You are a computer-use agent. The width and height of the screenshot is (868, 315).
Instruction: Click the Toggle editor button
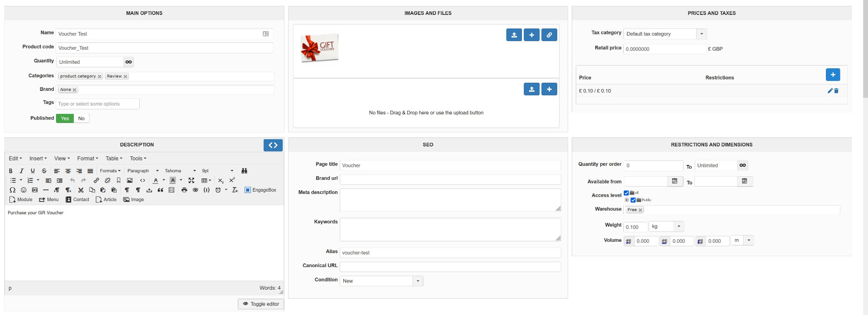(x=261, y=304)
